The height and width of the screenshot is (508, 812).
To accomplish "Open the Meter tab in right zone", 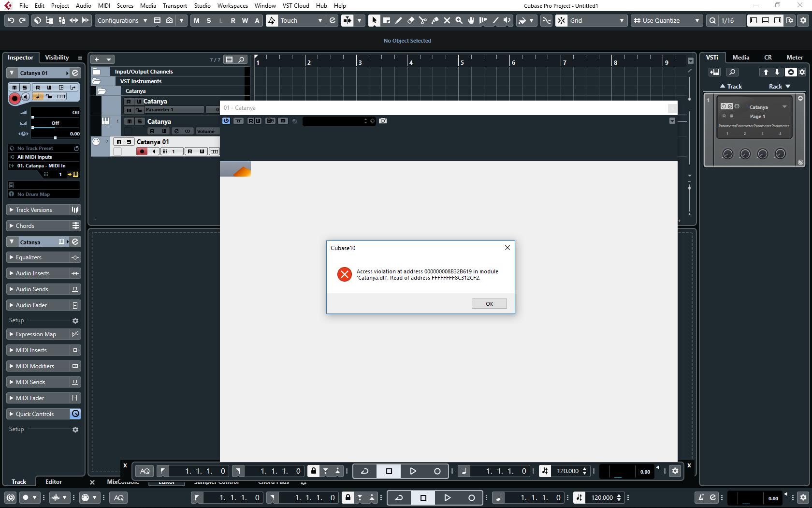I will [795, 58].
